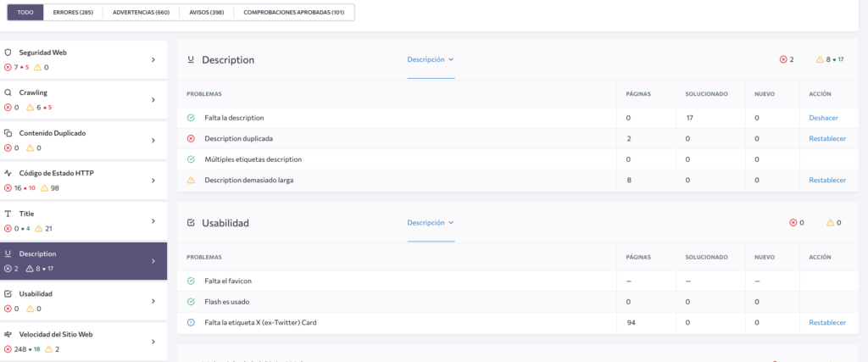Expand the Usabilidad sidebar chevron
This screenshot has height=362, width=868.
(x=153, y=302)
